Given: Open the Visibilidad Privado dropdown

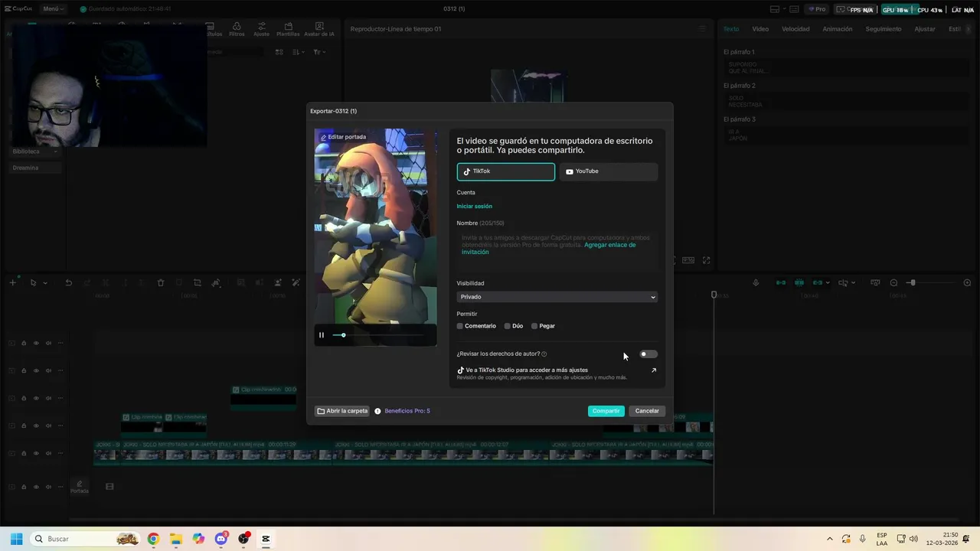Looking at the screenshot, I should 557,297.
